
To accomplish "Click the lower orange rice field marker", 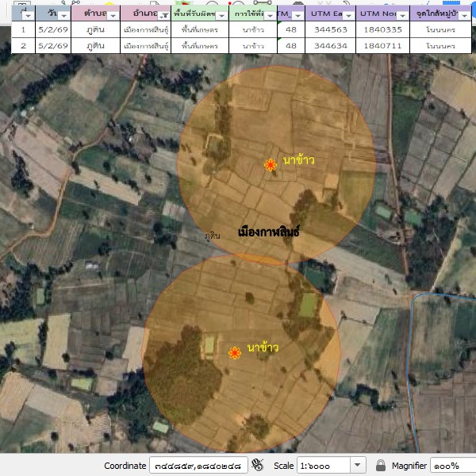I will point(235,353).
